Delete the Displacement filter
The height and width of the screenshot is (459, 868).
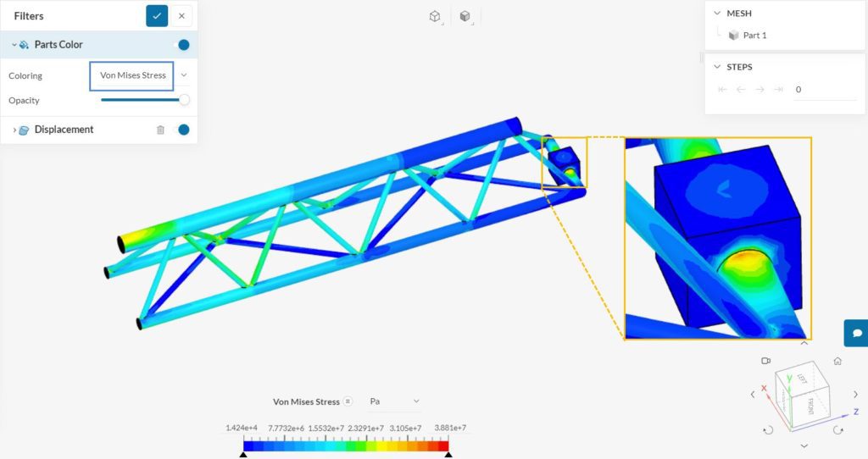[160, 130]
